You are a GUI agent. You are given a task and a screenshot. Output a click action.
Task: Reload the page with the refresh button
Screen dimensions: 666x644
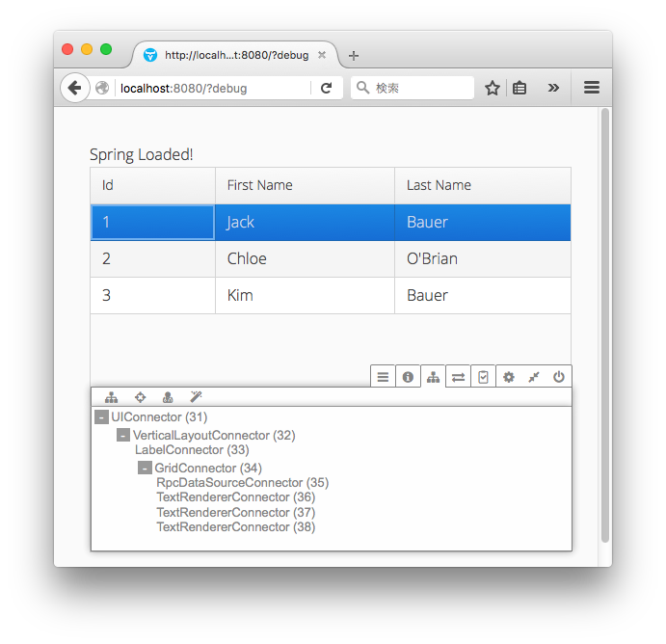(327, 88)
